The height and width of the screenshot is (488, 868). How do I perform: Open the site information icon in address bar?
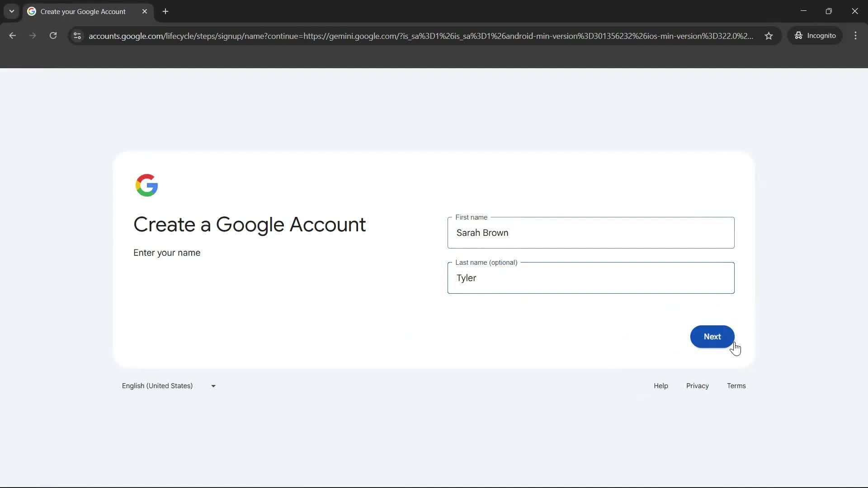click(77, 36)
